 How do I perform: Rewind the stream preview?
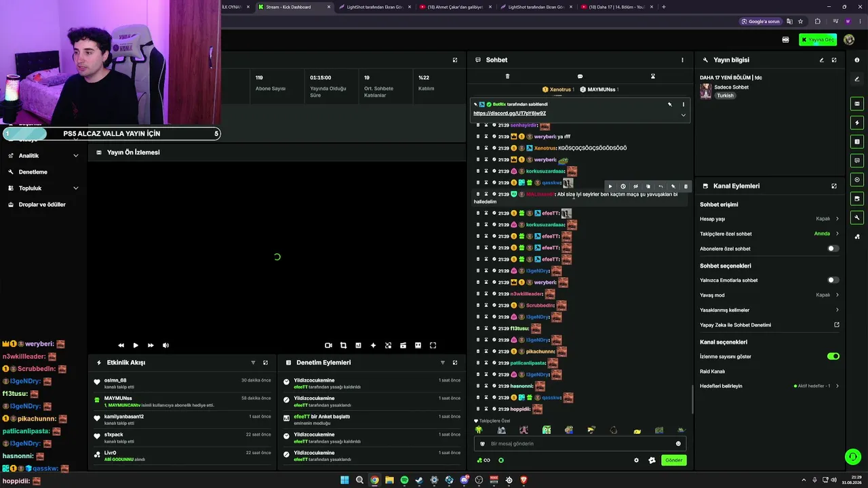[121, 346]
